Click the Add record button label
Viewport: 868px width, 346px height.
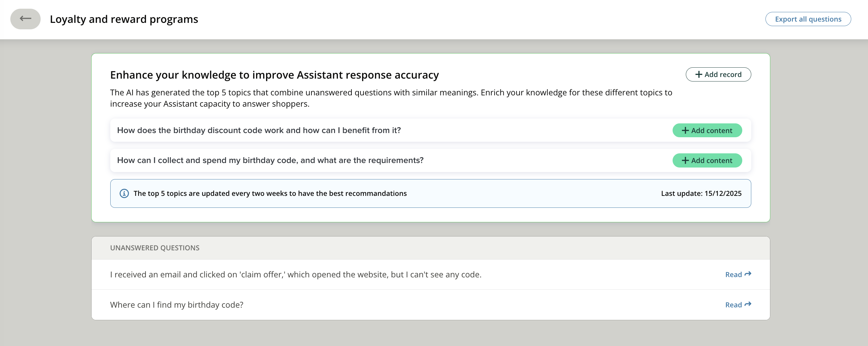pos(723,74)
